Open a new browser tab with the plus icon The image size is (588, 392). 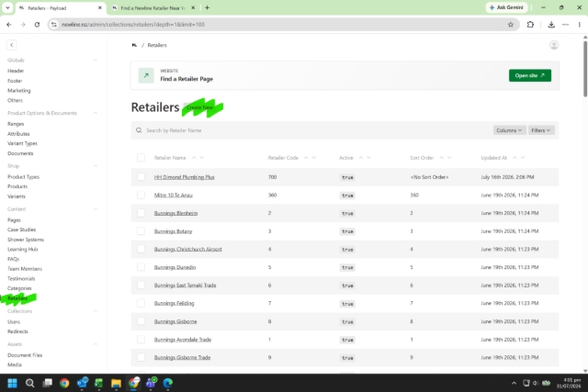207,7
